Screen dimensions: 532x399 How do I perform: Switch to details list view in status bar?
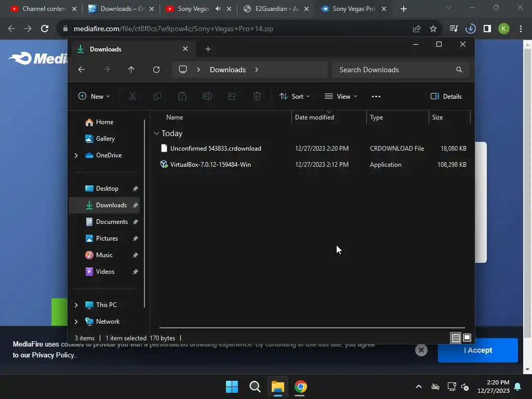(x=456, y=338)
